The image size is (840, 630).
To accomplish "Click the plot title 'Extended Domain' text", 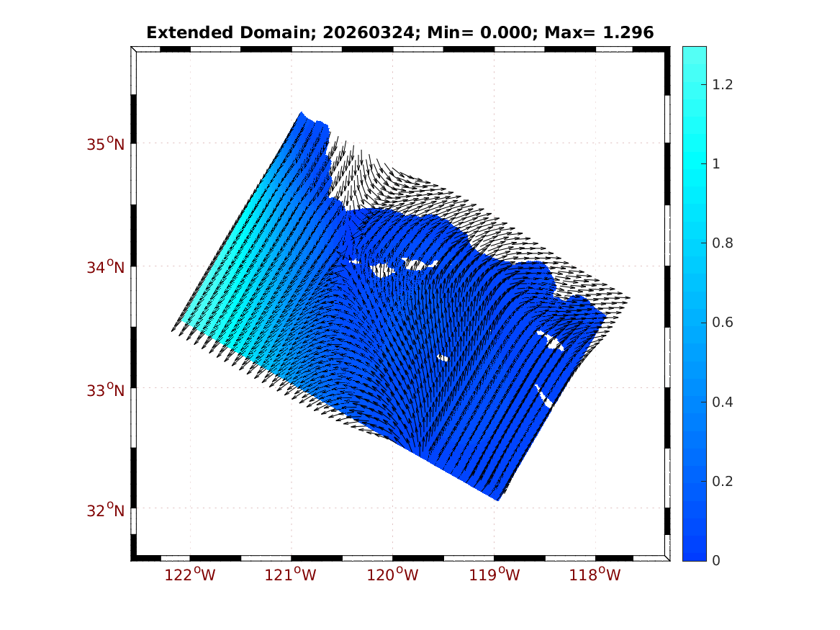I will click(202, 32).
